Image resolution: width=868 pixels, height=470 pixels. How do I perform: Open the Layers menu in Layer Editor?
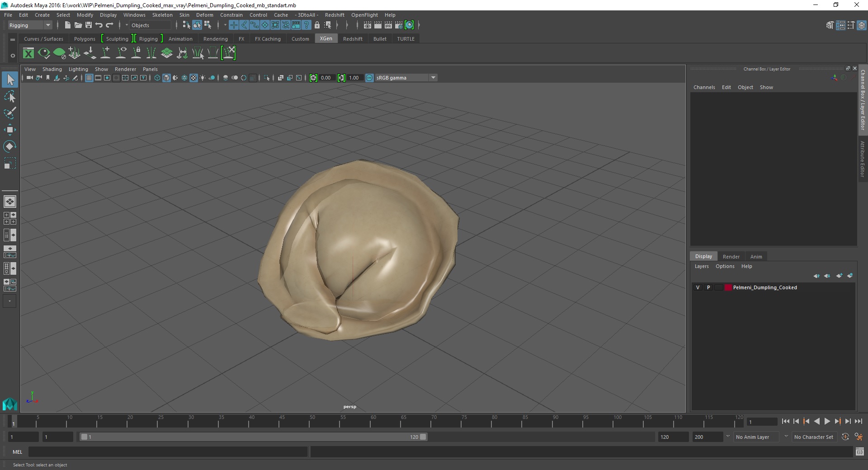(x=702, y=267)
